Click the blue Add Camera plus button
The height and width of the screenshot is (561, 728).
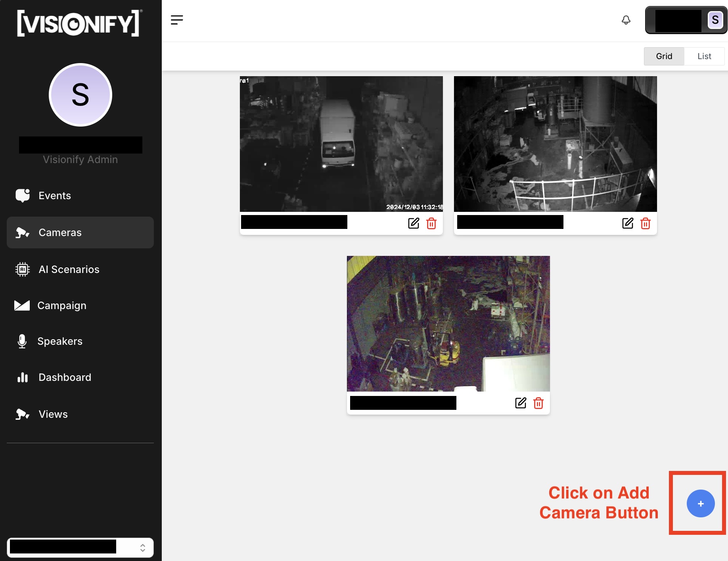pyautogui.click(x=701, y=503)
